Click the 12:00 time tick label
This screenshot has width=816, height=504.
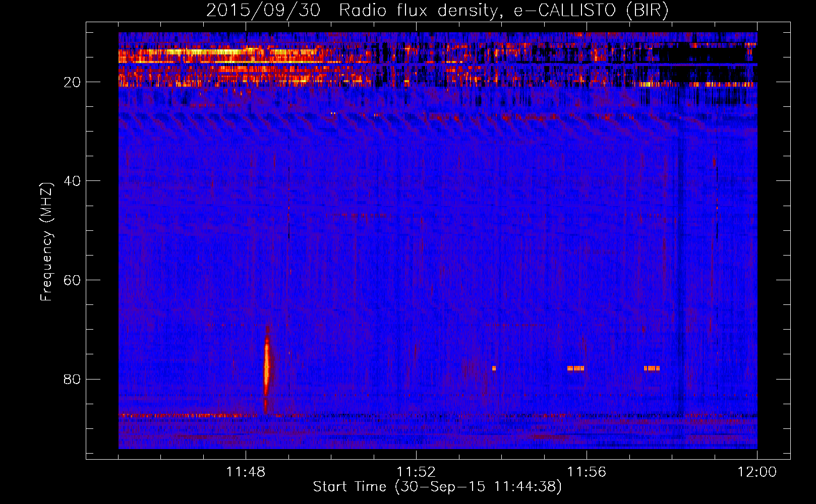click(x=757, y=472)
